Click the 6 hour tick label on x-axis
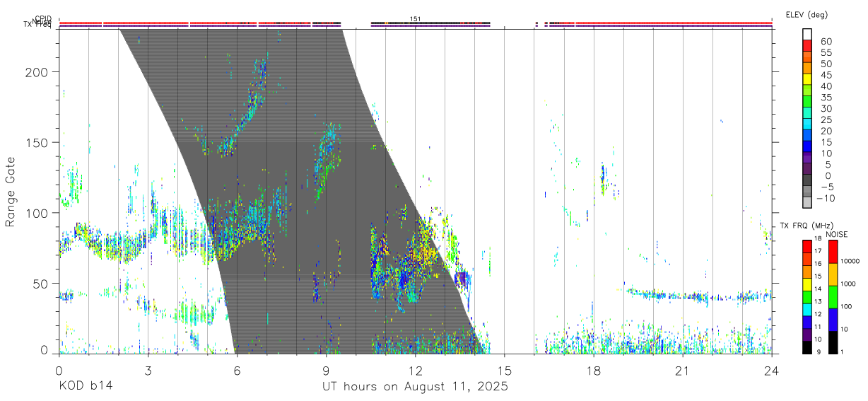Image resolution: width=868 pixels, height=401 pixels. 237,371
